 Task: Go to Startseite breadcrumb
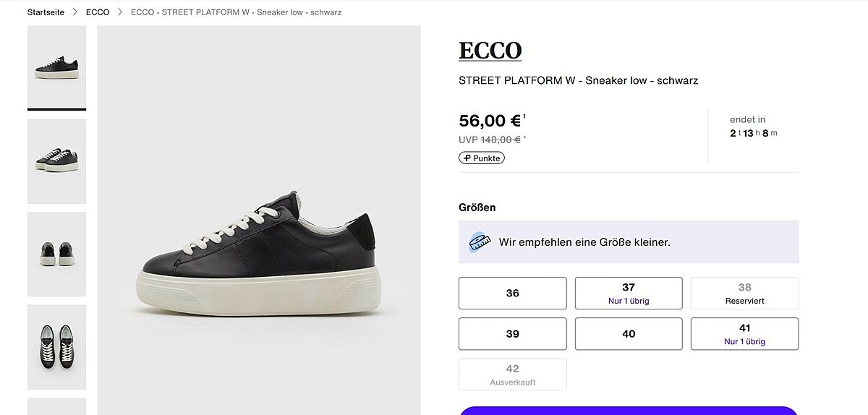pyautogui.click(x=46, y=12)
